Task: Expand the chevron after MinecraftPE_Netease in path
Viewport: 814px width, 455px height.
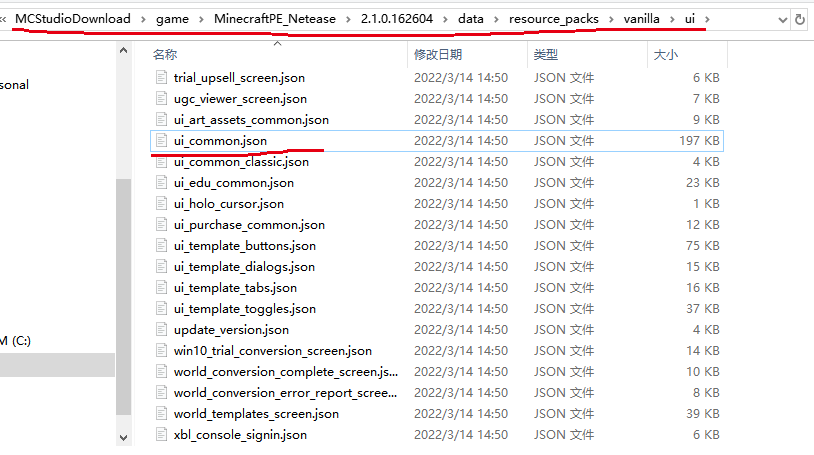Action: tap(348, 19)
